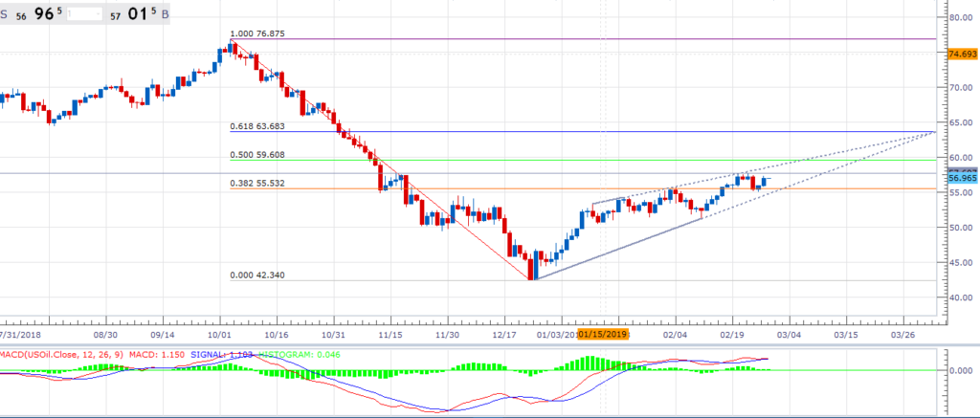Viewport: 980px width, 418px height.
Task: Click the 10/01 date on time axis
Action: [220, 337]
